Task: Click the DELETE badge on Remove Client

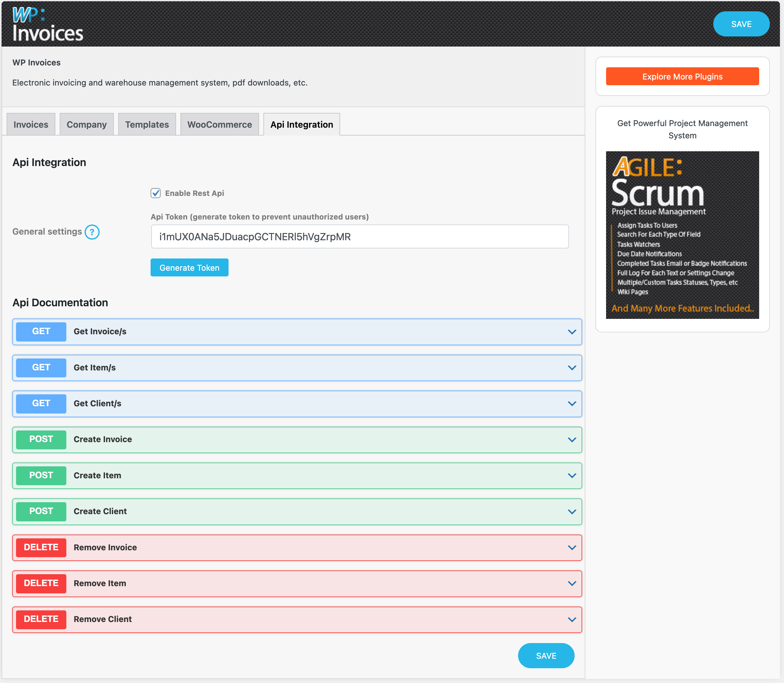Action: coord(41,619)
